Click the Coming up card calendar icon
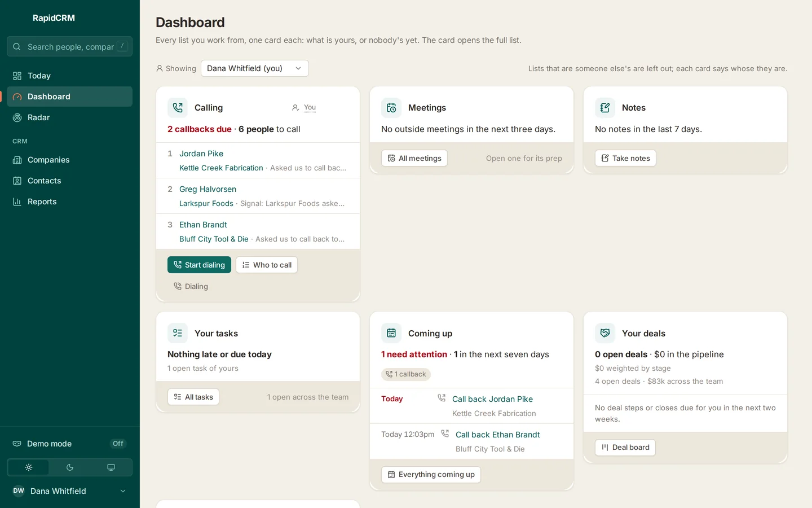Viewport: 812px width, 508px height. click(x=391, y=333)
